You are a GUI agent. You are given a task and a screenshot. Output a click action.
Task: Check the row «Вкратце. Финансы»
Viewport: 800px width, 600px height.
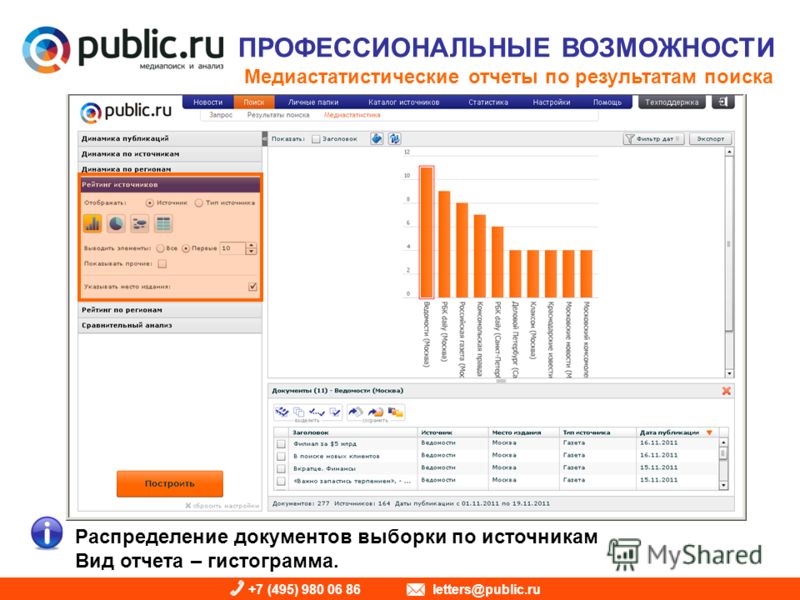[x=281, y=468]
